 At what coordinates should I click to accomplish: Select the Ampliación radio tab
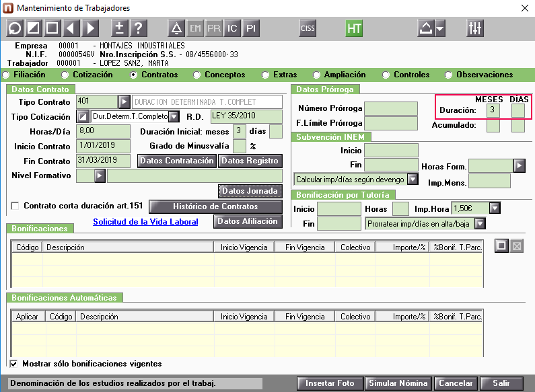coord(316,75)
